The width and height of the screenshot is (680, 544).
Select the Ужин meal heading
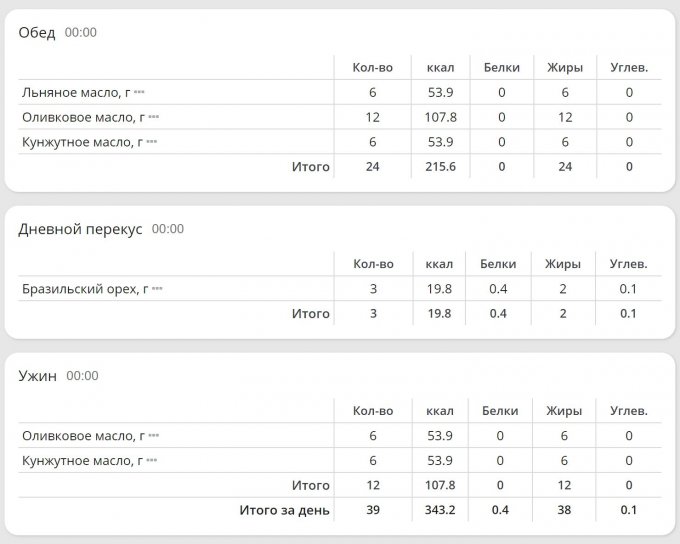[38, 376]
